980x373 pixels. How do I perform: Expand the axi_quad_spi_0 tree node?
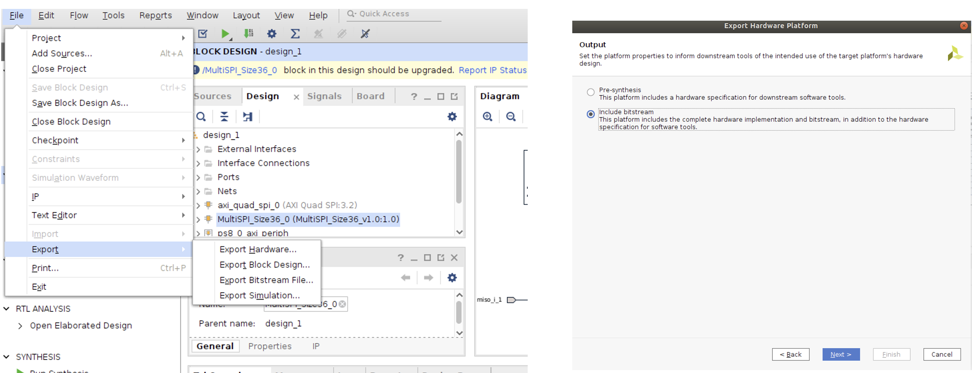pos(198,206)
